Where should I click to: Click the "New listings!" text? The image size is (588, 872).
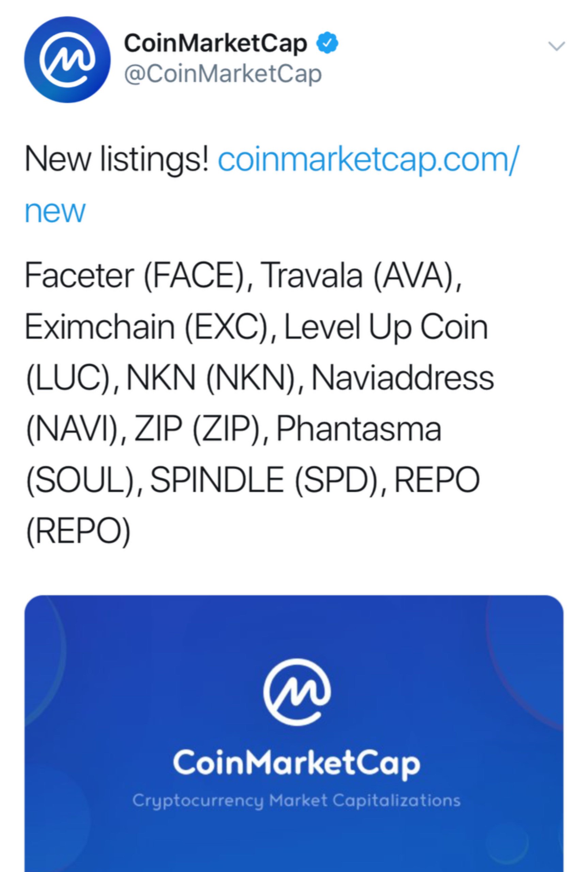117,159
